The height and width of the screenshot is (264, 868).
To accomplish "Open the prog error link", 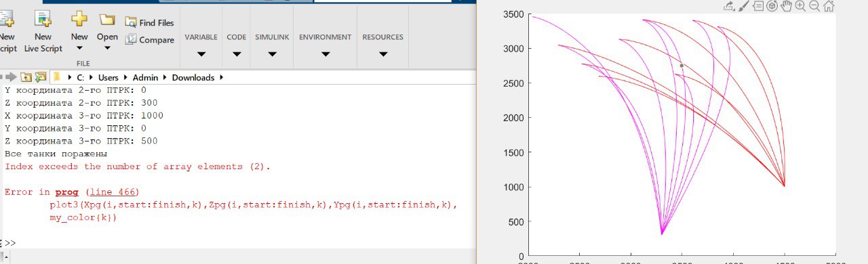I will tap(66, 192).
